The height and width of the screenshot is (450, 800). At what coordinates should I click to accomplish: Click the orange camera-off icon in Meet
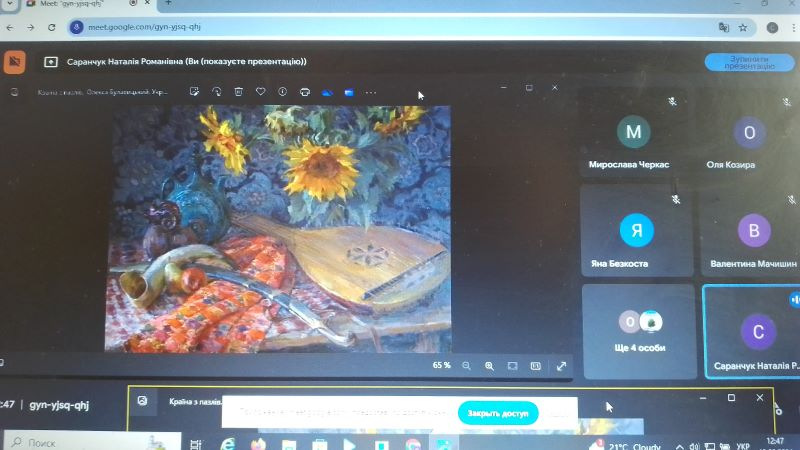coord(15,62)
